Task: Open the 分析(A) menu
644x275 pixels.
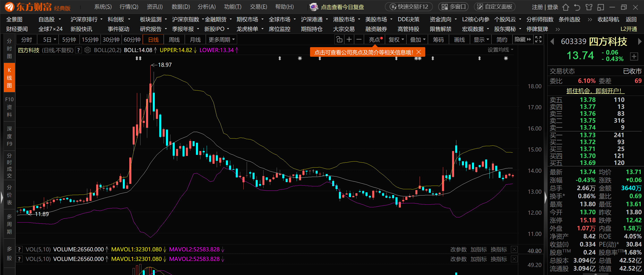Action: pyautogui.click(x=206, y=7)
